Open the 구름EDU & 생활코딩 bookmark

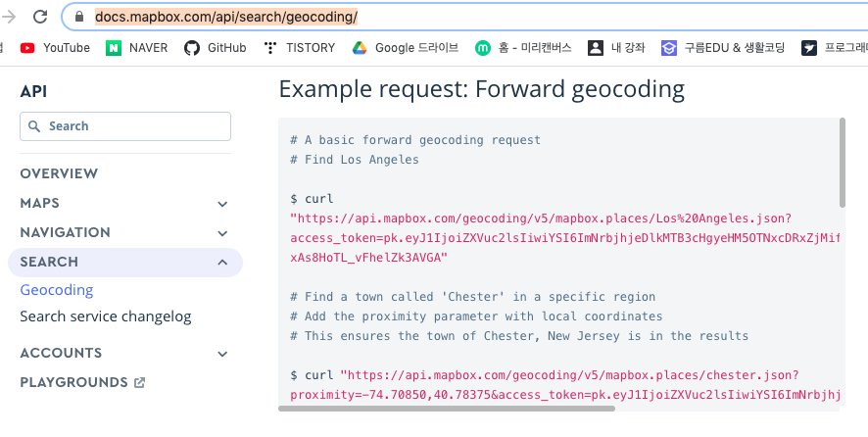723,48
